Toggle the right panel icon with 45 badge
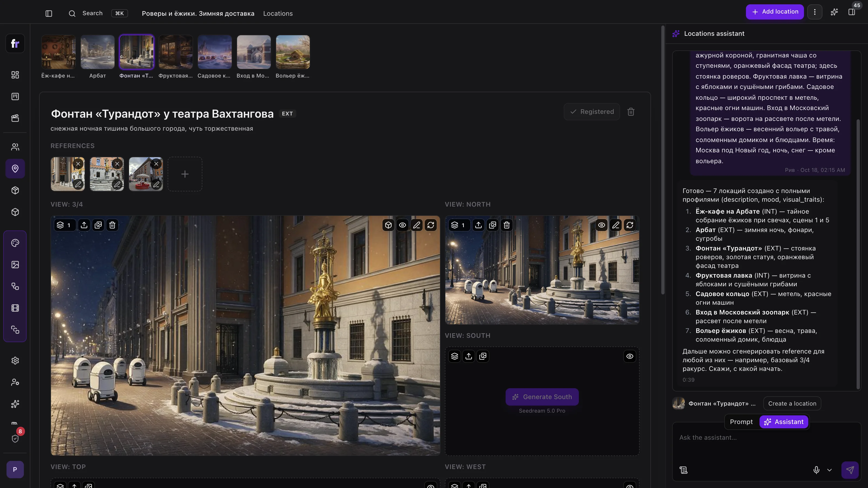This screenshot has height=488, width=868. click(x=852, y=12)
